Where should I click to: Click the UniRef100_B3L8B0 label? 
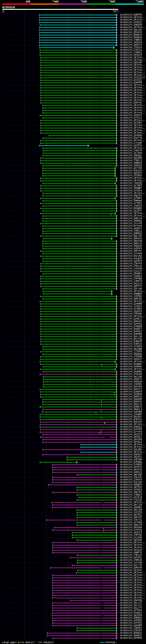[131, 449]
